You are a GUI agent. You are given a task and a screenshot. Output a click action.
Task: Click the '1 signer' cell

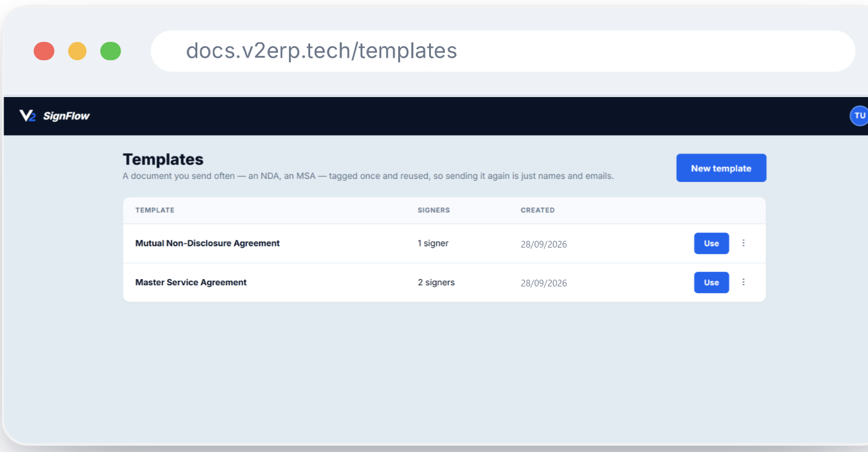[x=433, y=243]
